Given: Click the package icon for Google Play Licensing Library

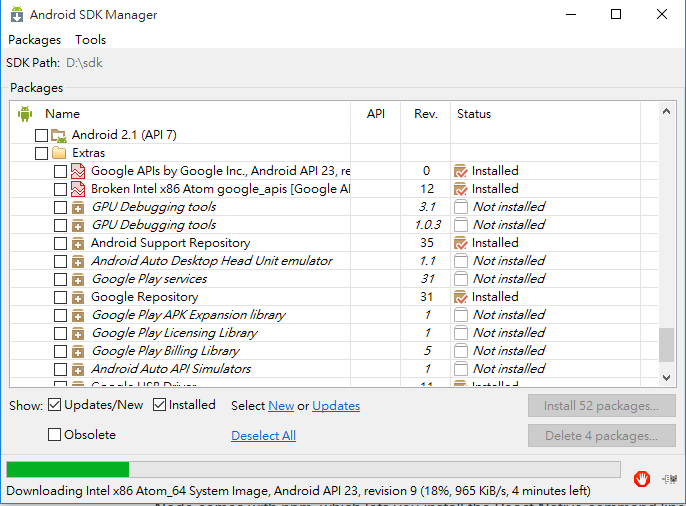Looking at the screenshot, I should click(78, 333).
